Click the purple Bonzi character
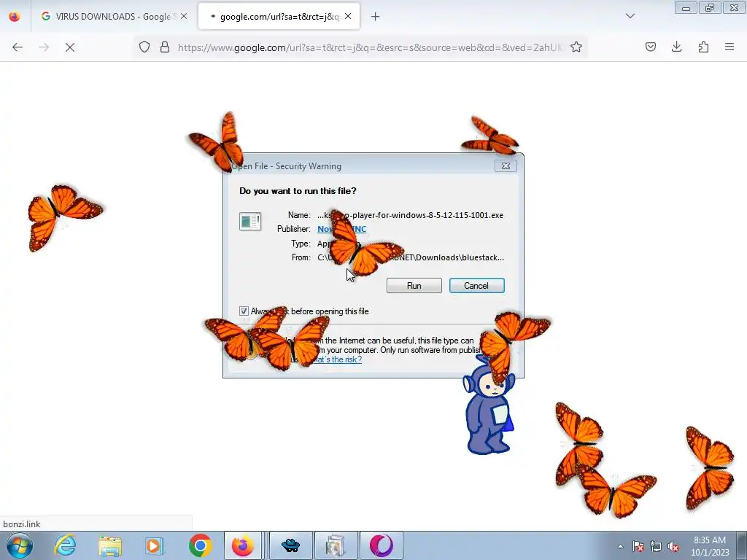This screenshot has width=747, height=560. coord(488,410)
